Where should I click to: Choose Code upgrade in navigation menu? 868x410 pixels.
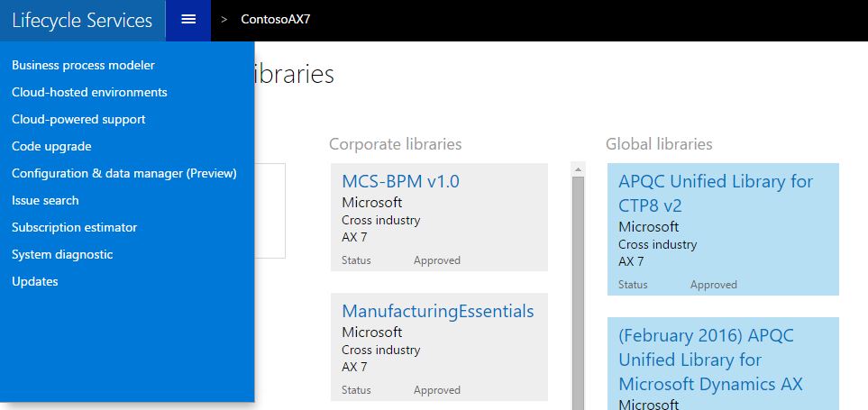(x=51, y=146)
